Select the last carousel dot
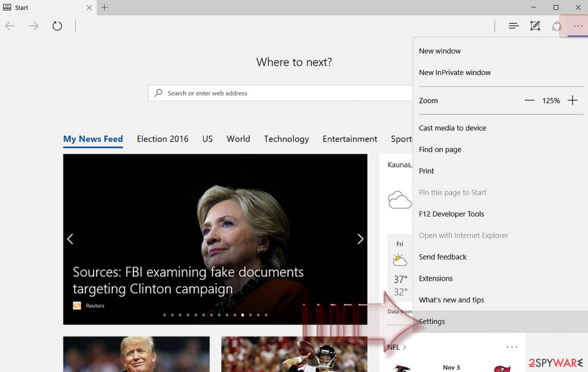588x372 pixels. click(x=266, y=315)
